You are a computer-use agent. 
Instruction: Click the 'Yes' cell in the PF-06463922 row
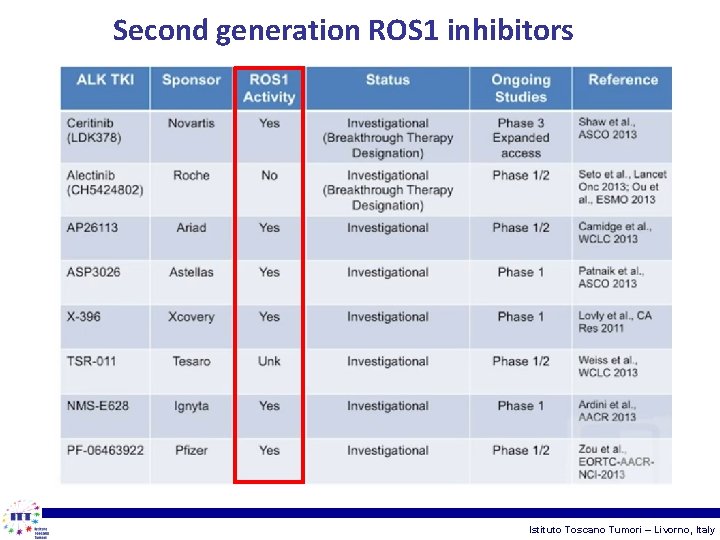[269, 461]
